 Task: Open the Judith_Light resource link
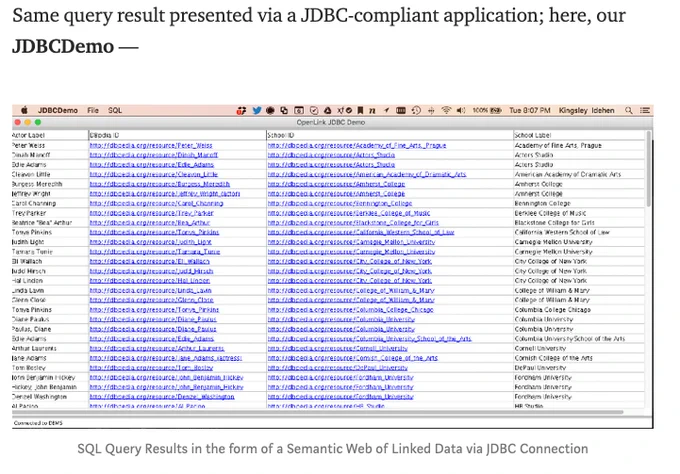point(151,242)
